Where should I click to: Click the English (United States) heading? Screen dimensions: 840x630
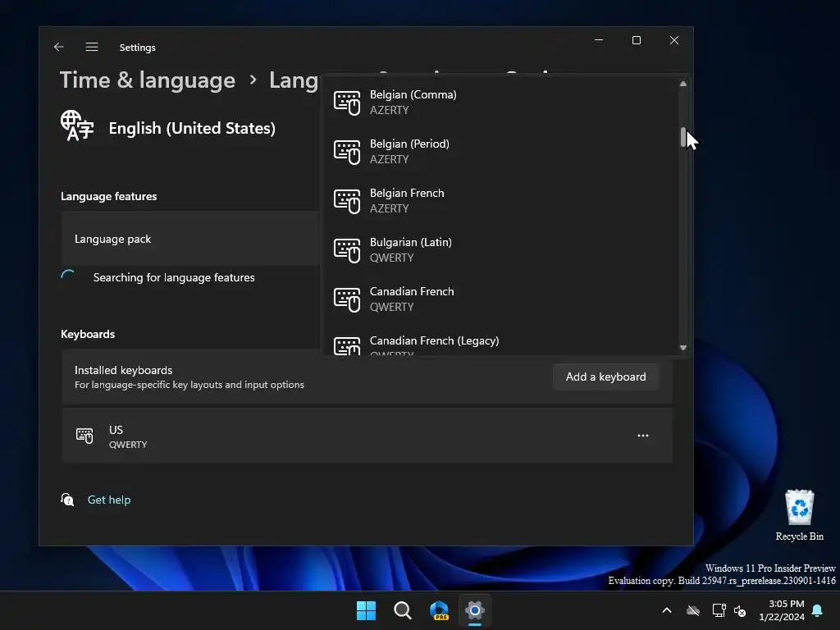point(192,129)
